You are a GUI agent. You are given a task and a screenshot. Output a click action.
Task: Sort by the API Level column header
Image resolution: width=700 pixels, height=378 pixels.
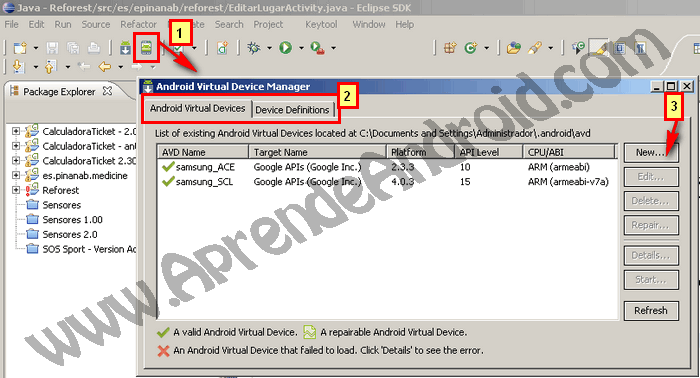[488, 152]
